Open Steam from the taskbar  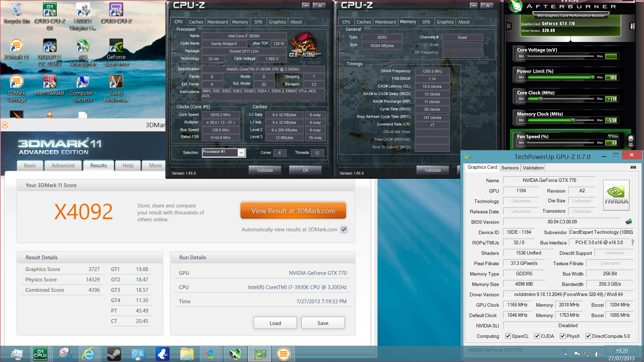coord(114,354)
